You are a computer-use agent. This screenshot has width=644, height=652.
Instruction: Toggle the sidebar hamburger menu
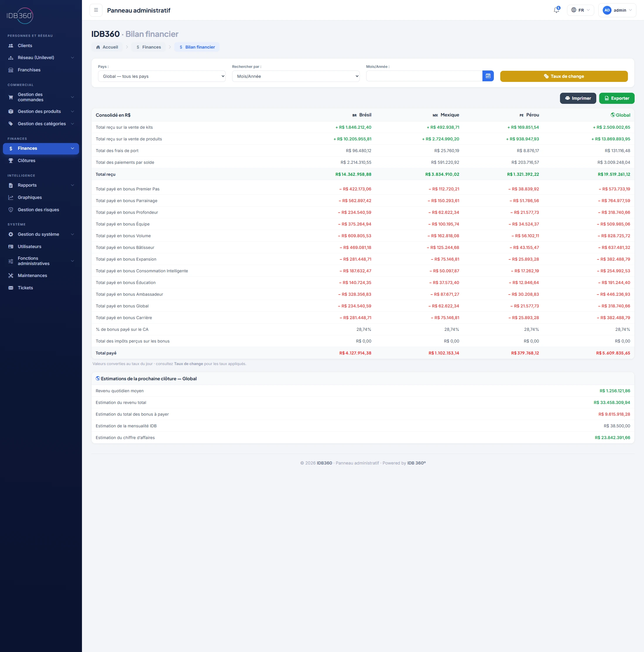96,10
